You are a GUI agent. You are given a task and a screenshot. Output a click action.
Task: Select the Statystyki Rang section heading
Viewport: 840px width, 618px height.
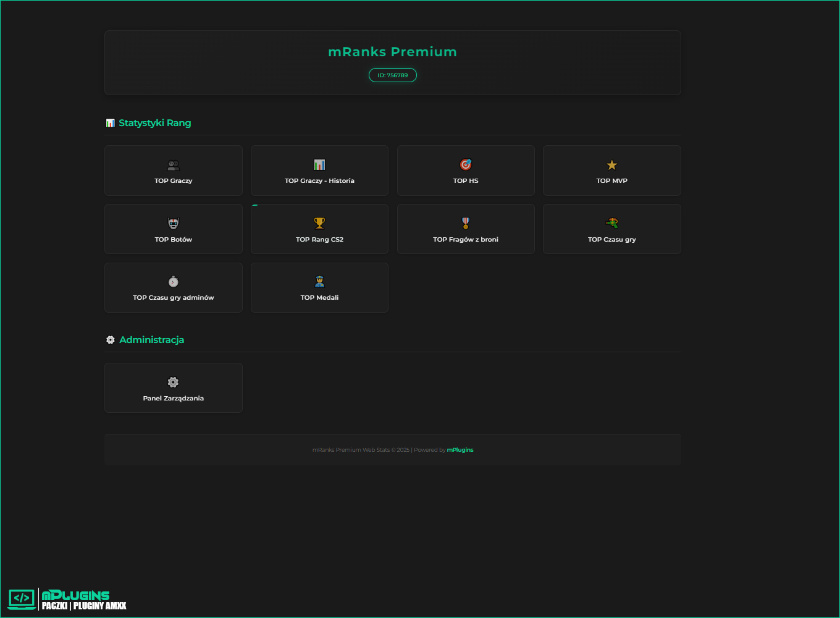click(154, 123)
